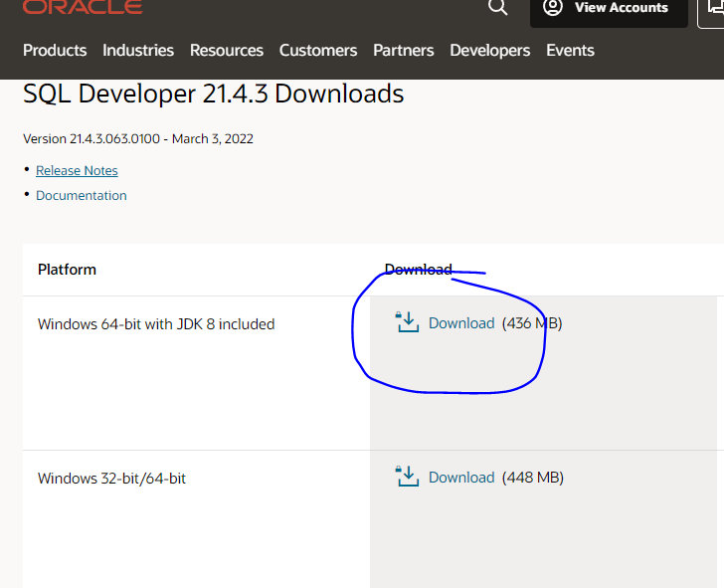Click the Oracle logo
Image resolution: width=724 pixels, height=588 pixels.
(83, 6)
